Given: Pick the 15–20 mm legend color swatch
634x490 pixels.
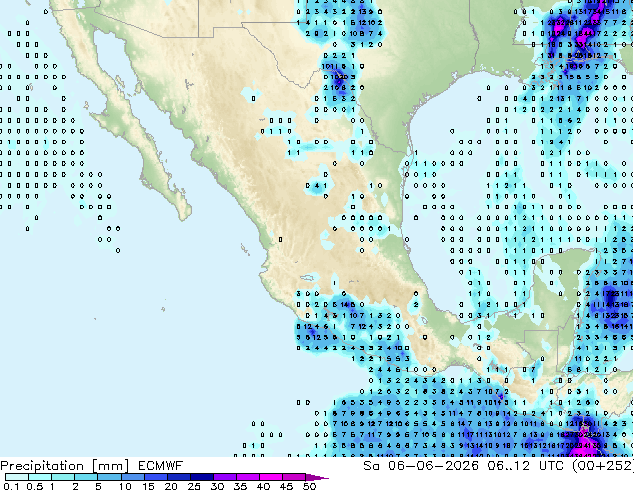Looking at the screenshot, I should click(155, 477).
